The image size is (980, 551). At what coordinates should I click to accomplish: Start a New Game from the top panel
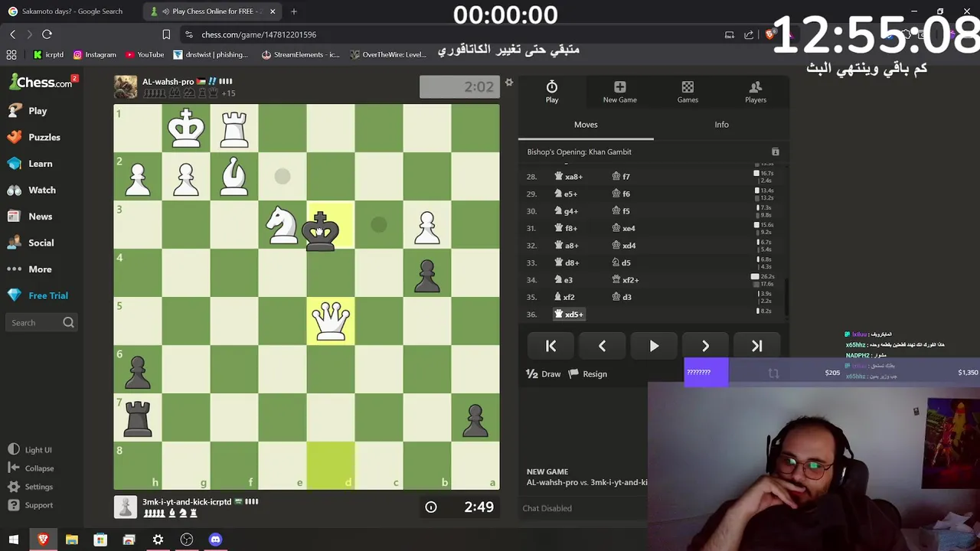[619, 92]
